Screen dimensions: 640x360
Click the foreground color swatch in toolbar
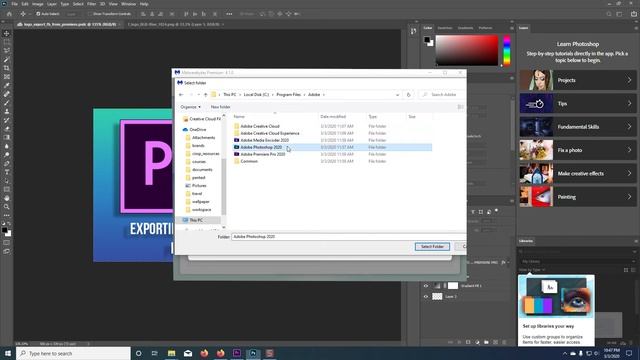[4, 231]
